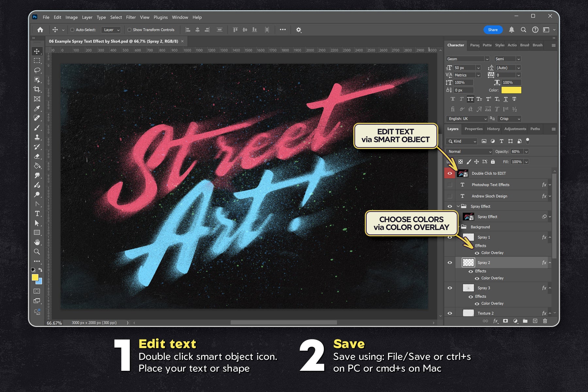Screen dimensions: 588x392
Task: Select the Move tool in toolbar
Action: coord(37,51)
